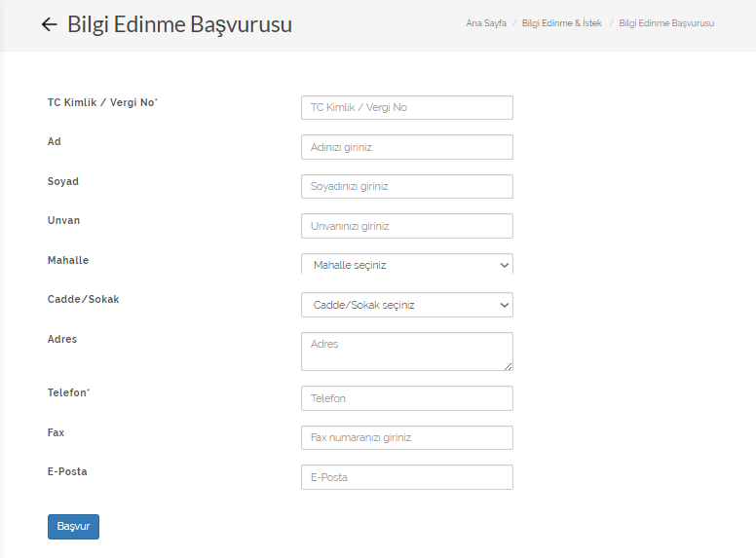756x558 pixels.
Task: Focus the Telefon input field
Action: 406,398
